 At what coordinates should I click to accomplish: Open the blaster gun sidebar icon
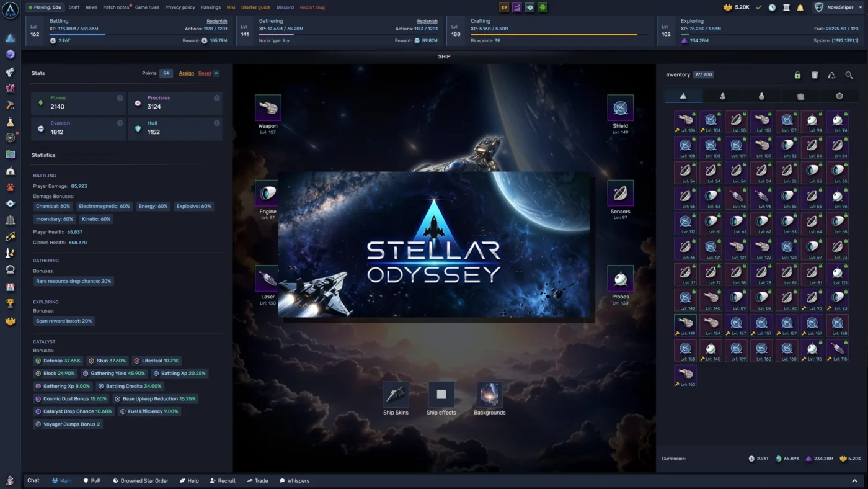pos(10,72)
